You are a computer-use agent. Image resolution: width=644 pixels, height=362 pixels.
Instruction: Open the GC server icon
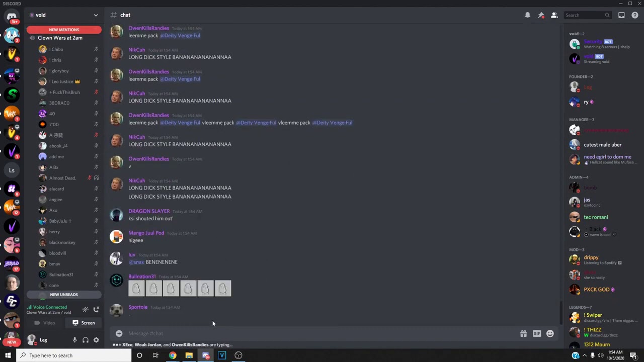(12, 301)
